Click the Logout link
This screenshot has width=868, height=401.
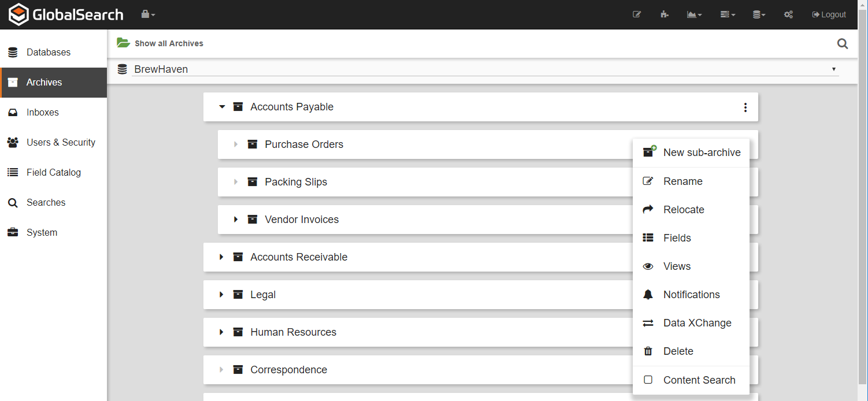coord(829,14)
